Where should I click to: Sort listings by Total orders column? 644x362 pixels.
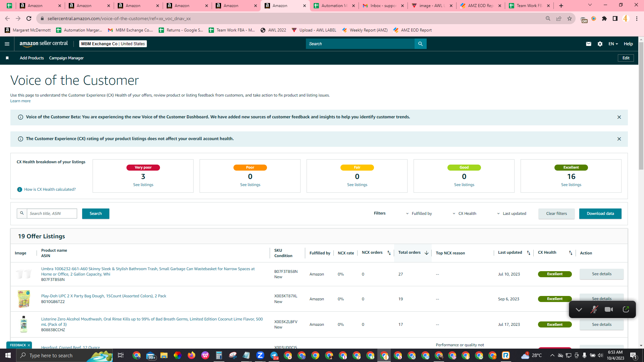click(413, 253)
